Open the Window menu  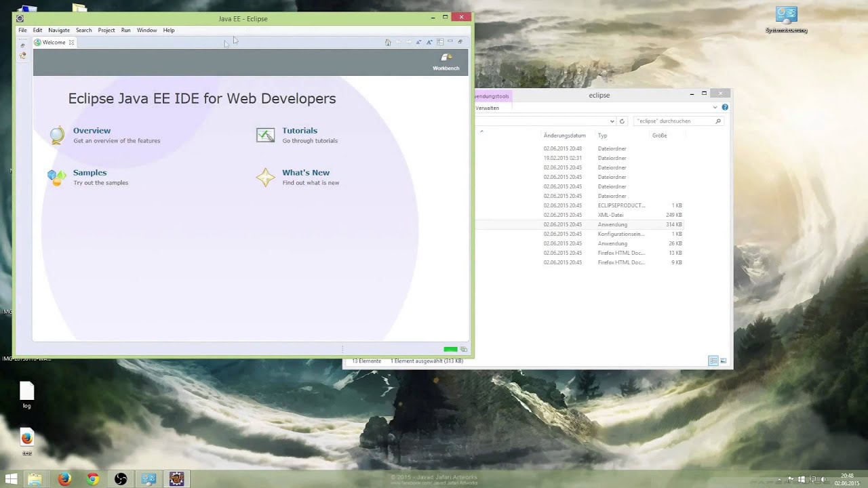(x=147, y=30)
